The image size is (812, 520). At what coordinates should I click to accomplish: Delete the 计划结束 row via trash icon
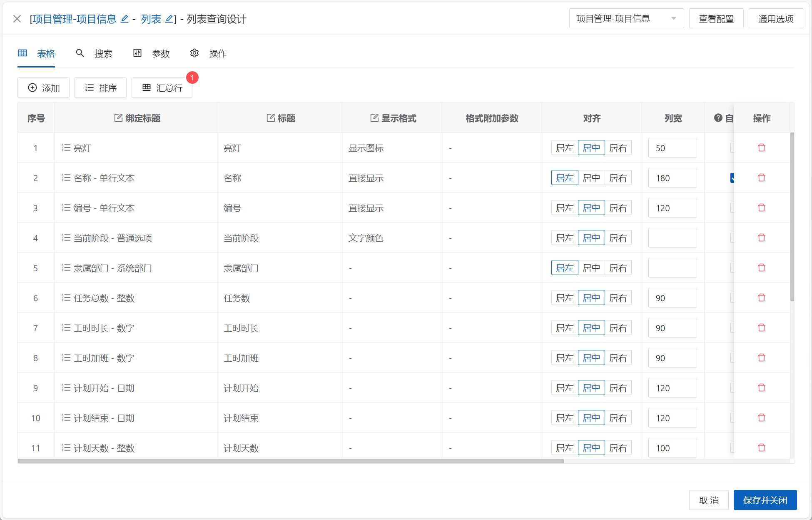(762, 418)
